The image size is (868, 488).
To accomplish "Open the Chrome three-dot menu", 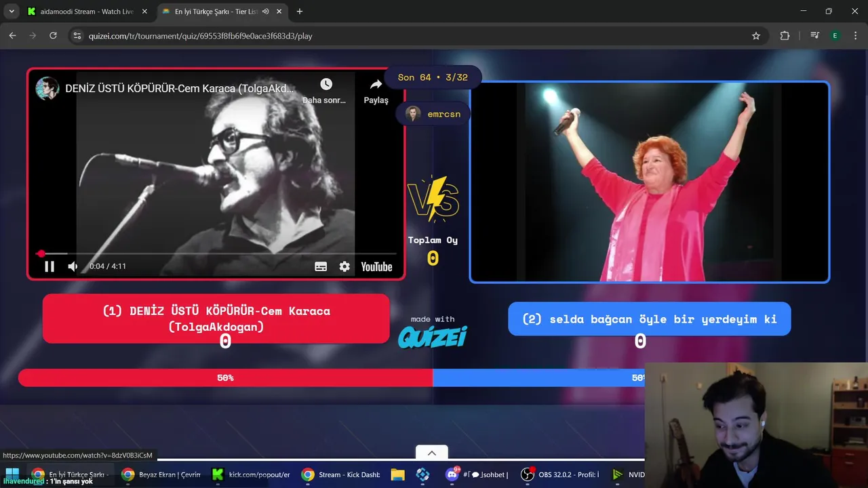I will [854, 36].
